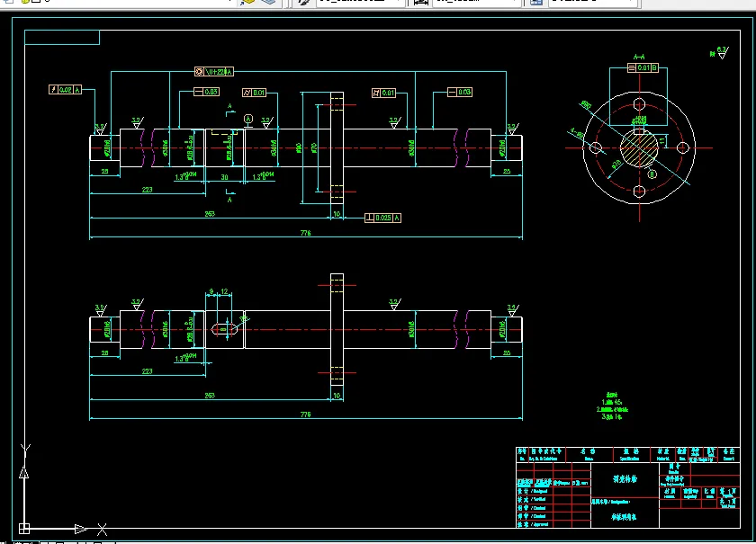This screenshot has height=544, width=756.
Task: Click the hatched shaft in section A-A
Action: 639,148
